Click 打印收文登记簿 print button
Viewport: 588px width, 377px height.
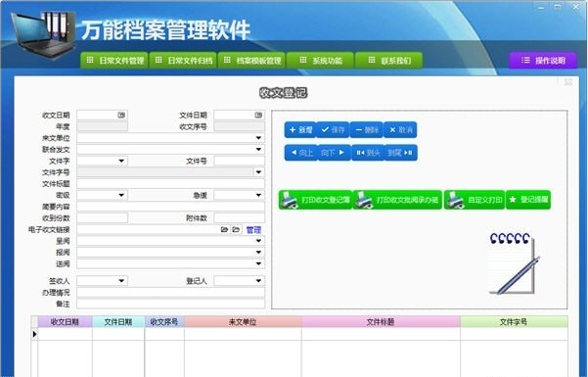click(315, 200)
